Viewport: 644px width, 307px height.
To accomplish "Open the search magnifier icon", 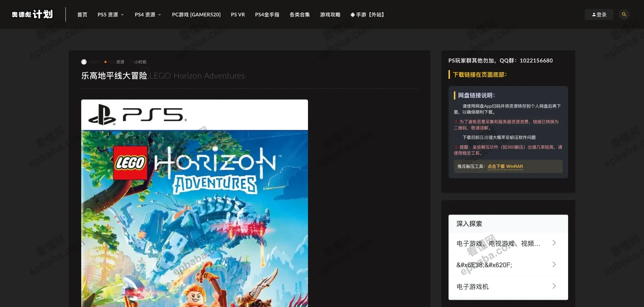I will 624,14.
